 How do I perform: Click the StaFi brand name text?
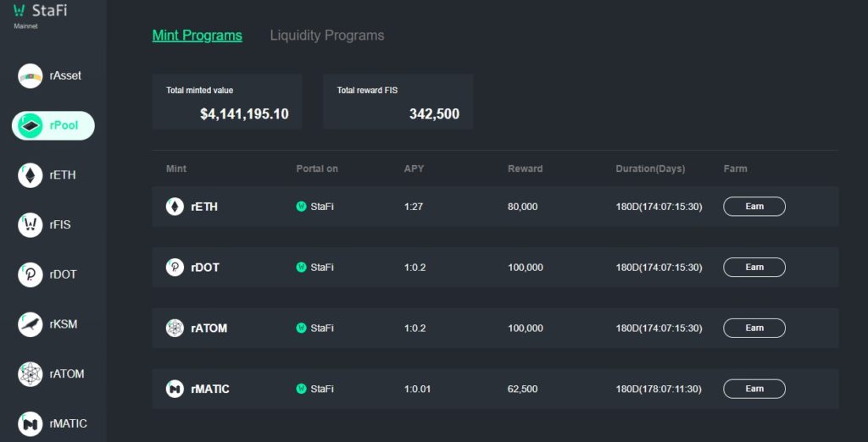(50, 10)
